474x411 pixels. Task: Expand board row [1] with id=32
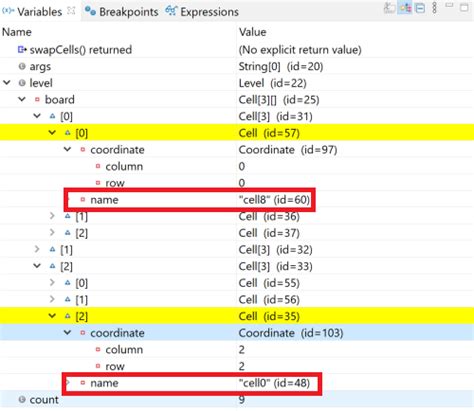[37, 249]
